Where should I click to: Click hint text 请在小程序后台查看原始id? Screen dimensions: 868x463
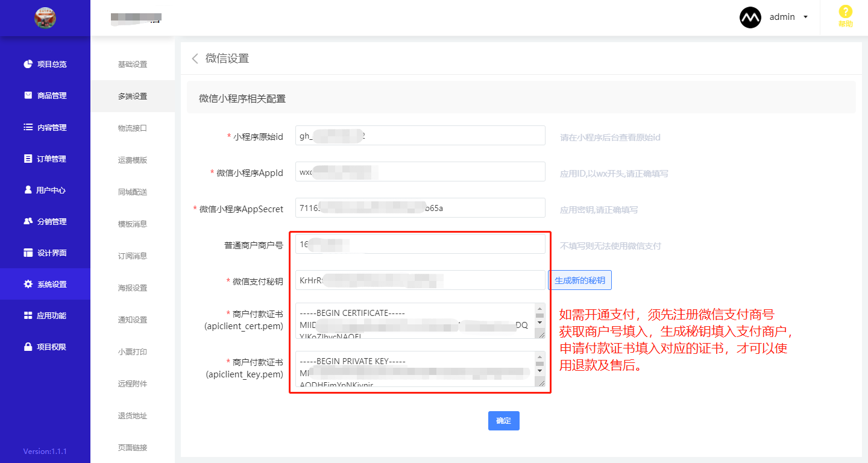pyautogui.click(x=610, y=137)
